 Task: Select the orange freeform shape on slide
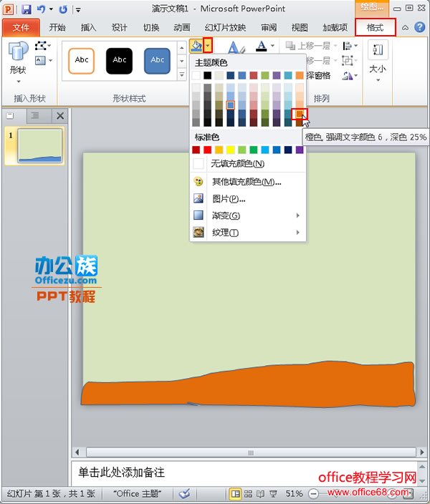[248, 384]
